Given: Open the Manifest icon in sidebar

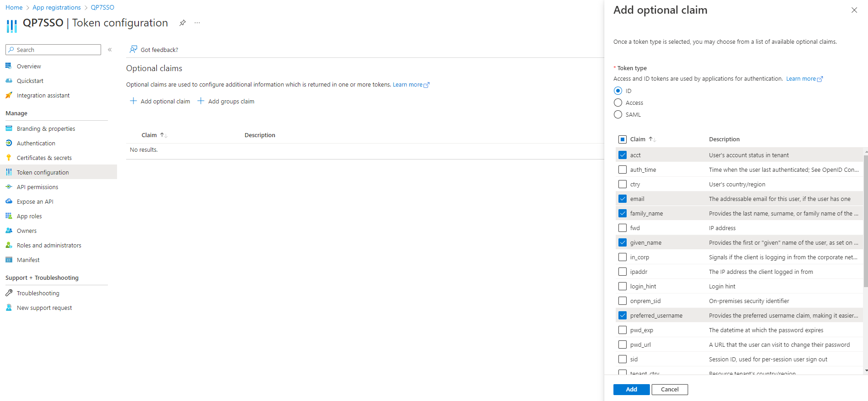Looking at the screenshot, I should coord(9,260).
